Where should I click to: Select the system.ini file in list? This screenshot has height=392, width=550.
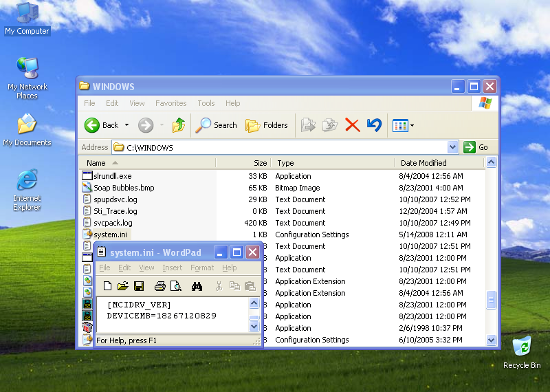point(110,235)
